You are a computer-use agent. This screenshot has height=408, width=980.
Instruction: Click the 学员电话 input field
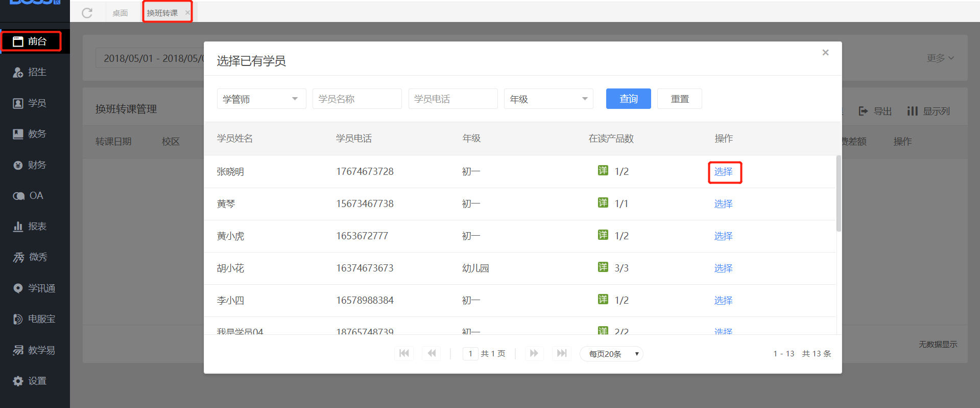coord(453,99)
